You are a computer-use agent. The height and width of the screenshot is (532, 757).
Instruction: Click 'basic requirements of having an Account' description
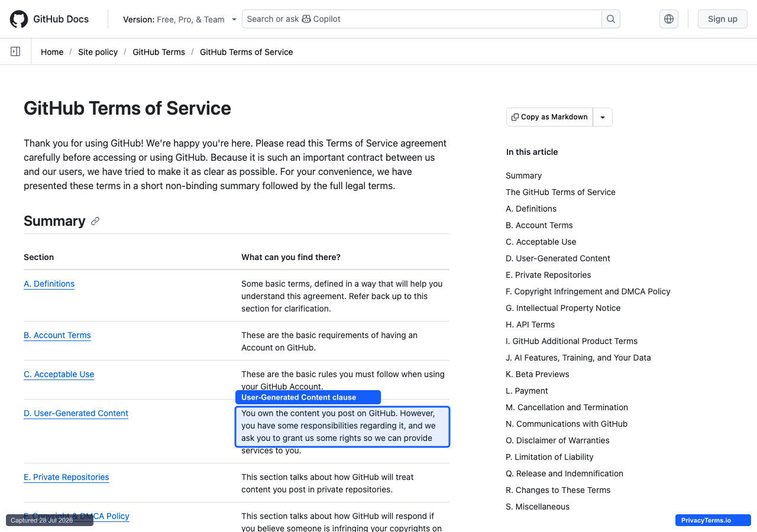pos(329,342)
